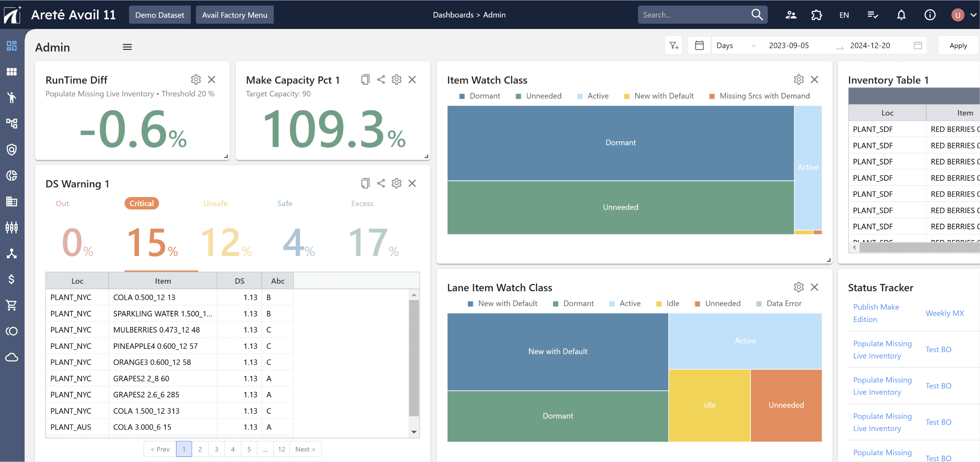Click the share icon on Make Capacity Pct 1
Image resolution: width=980 pixels, height=462 pixels.
pyautogui.click(x=381, y=80)
